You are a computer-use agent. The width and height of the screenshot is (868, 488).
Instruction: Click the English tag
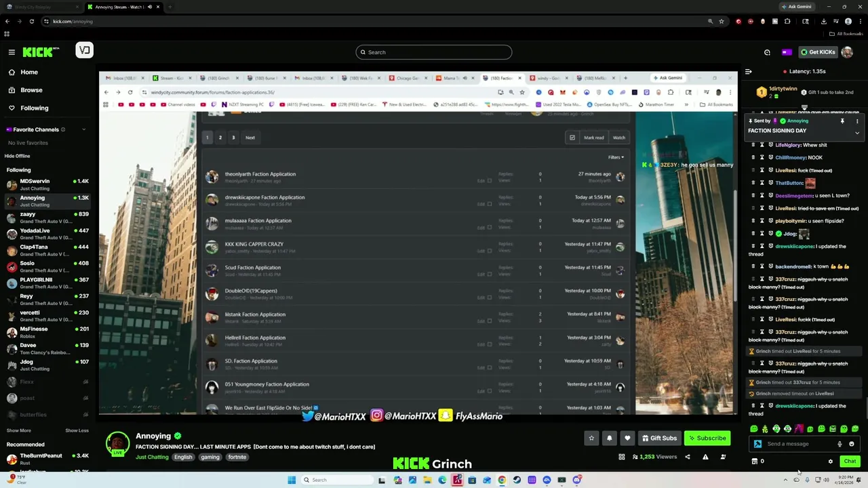point(183,457)
